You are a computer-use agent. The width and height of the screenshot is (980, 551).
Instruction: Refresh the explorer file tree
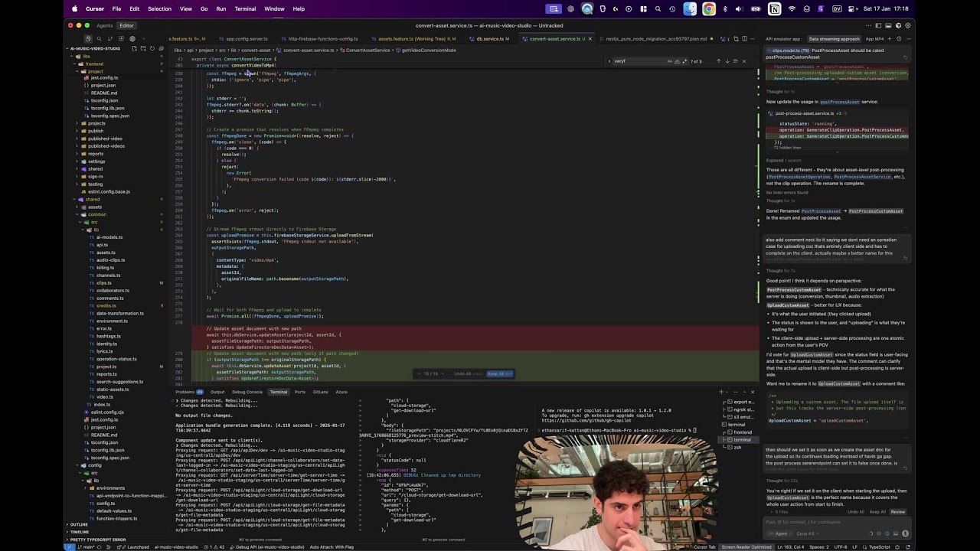152,48
